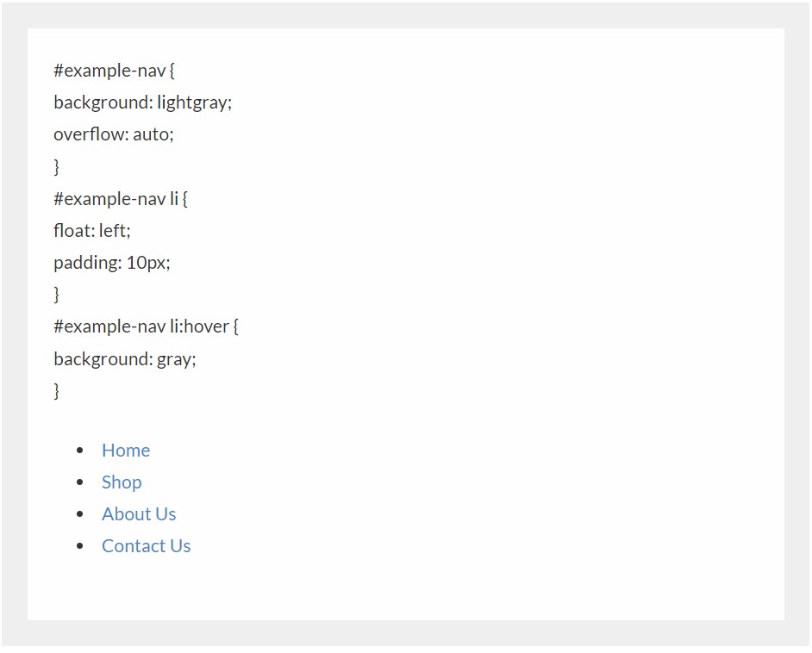Screen dimensions: 812x653
Task: Click the 'background: gray;' text line
Action: click(124, 359)
